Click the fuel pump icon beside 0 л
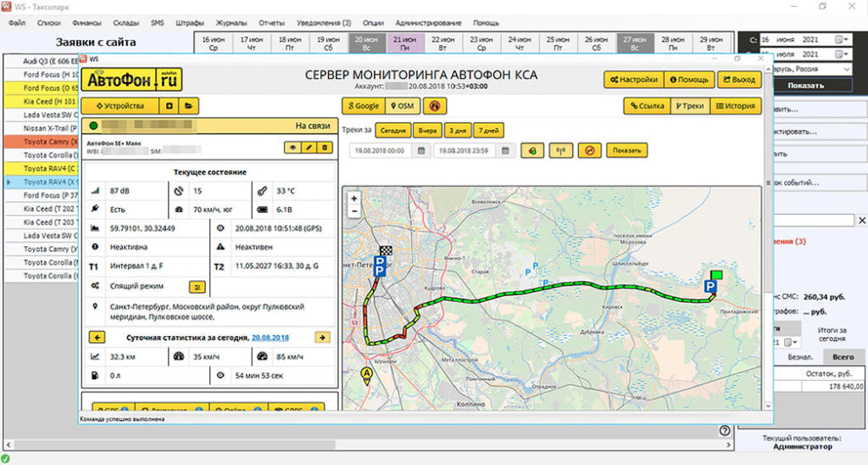This screenshot has height=465, width=868. 95,375
